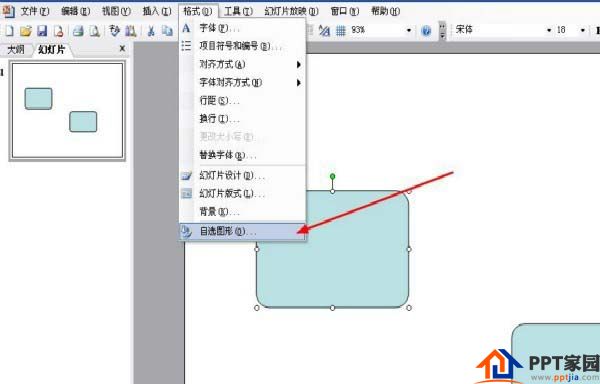Switch to the 大纲 tab
600x384 pixels.
(16, 49)
